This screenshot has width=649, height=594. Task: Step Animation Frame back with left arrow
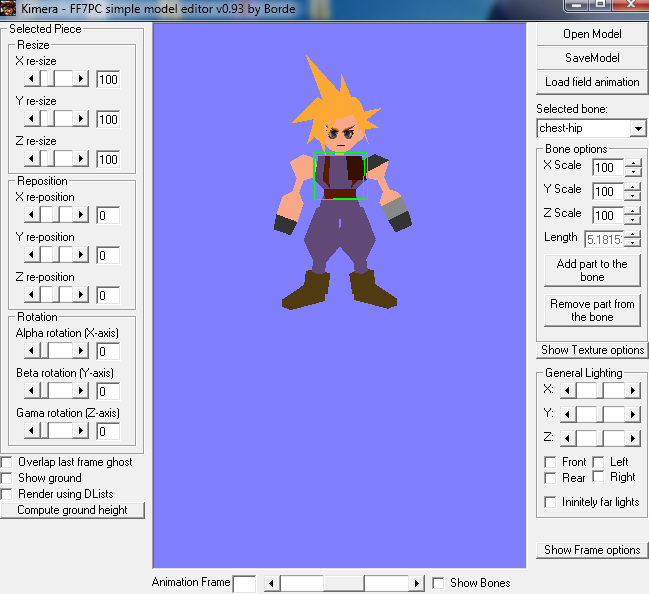tap(272, 583)
